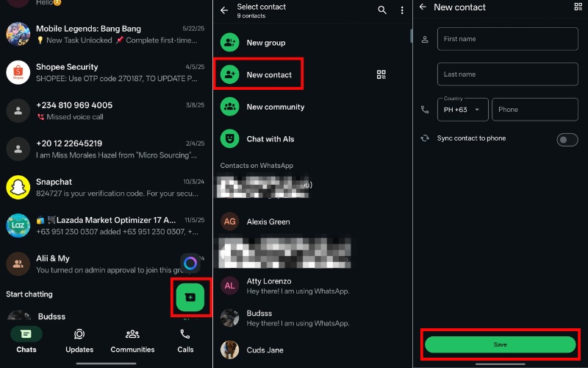
Task: Tap QR code icon in New contact header
Action: click(578, 7)
